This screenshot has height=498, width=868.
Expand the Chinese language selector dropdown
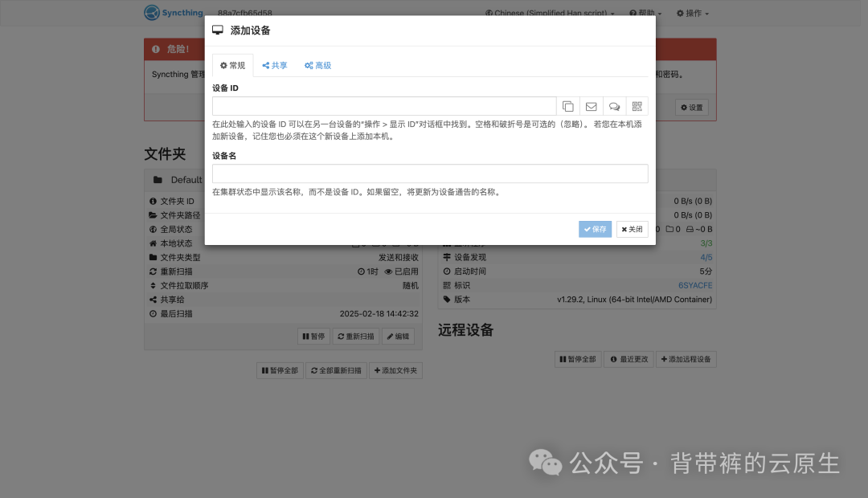point(550,14)
